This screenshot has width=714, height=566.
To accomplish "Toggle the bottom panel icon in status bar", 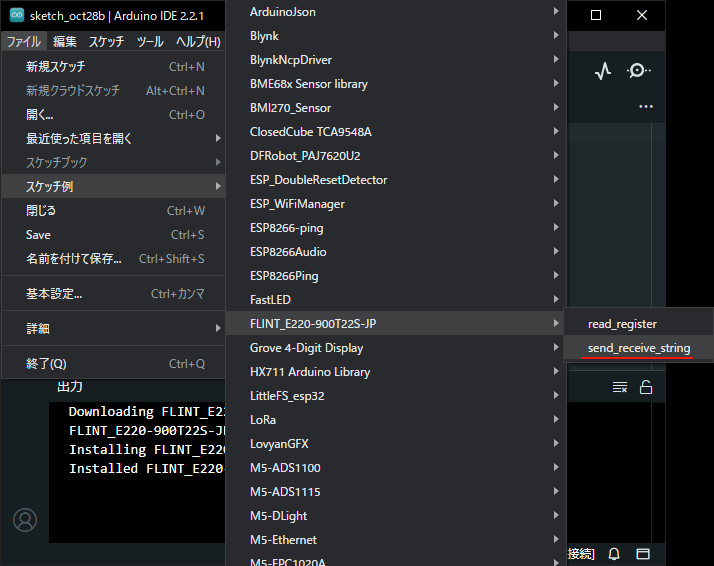I will (x=643, y=554).
